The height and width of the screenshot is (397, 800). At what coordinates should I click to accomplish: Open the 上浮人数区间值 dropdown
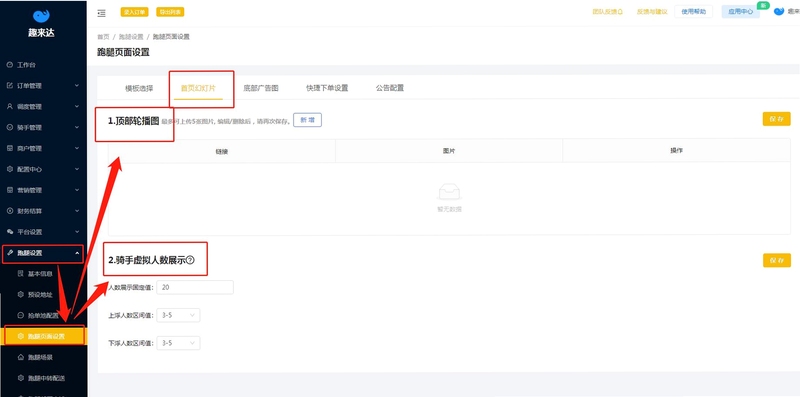pos(179,315)
